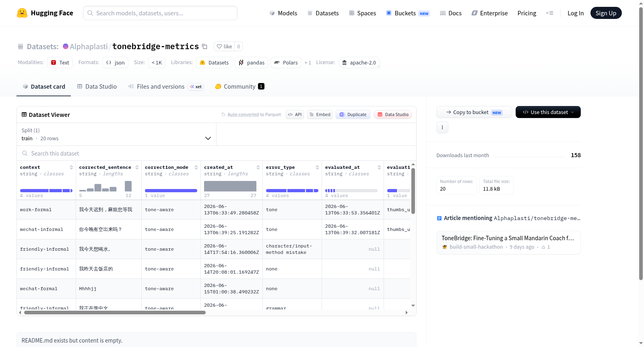The height and width of the screenshot is (347, 644).
Task: Focus the Search this dataset field
Action: click(217, 153)
